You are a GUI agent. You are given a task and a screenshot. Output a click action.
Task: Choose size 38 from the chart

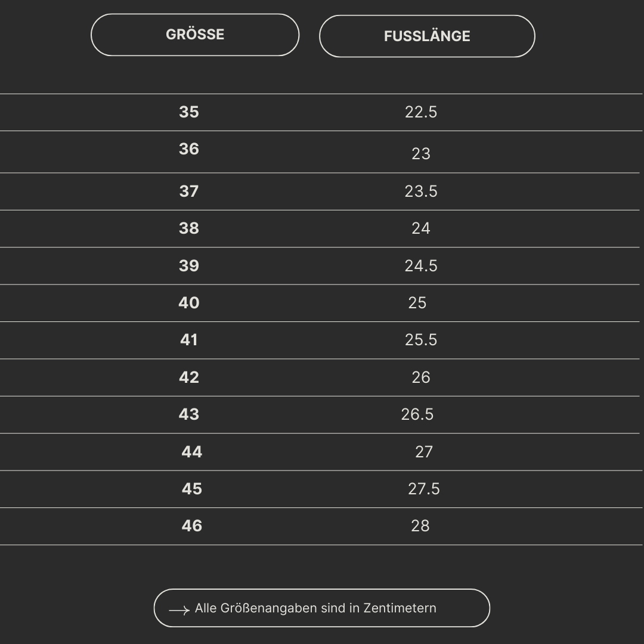pyautogui.click(x=189, y=228)
